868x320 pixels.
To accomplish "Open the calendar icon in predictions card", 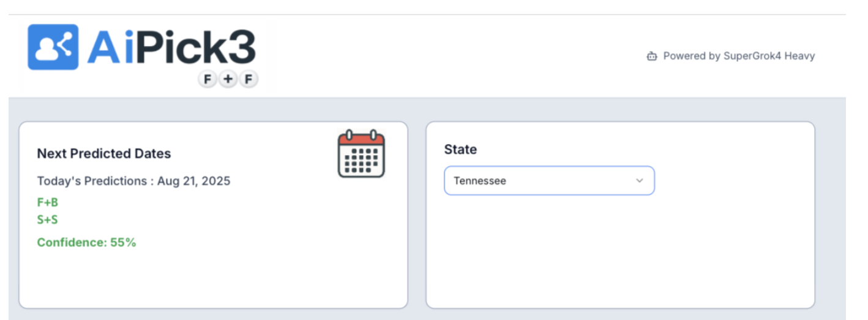I will pos(361,153).
